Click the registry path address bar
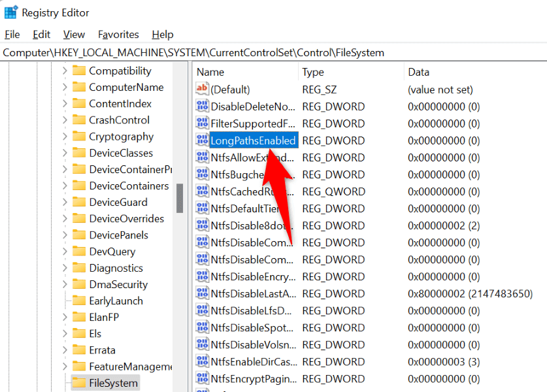Screen dimensions: 547x392 (x=273, y=53)
